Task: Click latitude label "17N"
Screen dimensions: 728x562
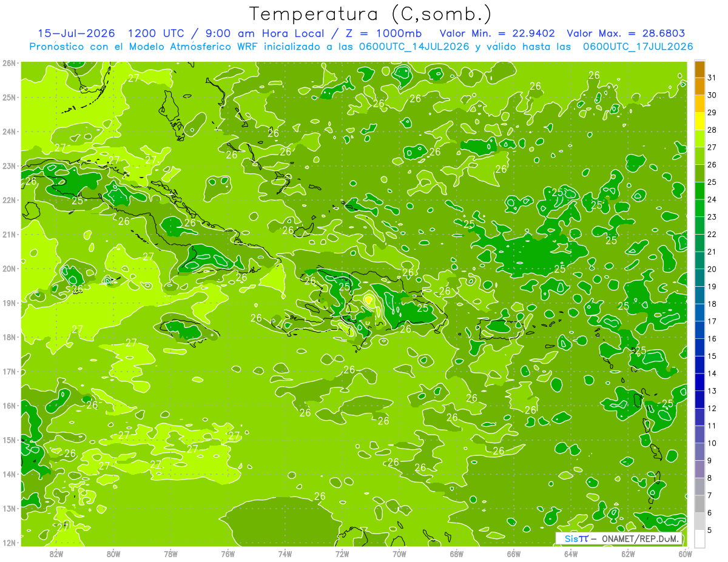Action: 8,371
